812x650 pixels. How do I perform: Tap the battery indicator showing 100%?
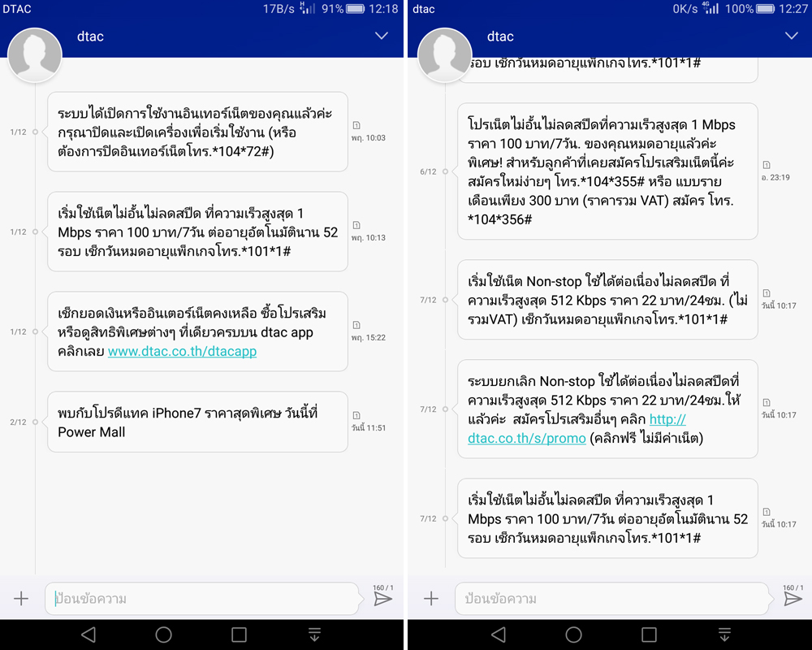click(x=766, y=9)
